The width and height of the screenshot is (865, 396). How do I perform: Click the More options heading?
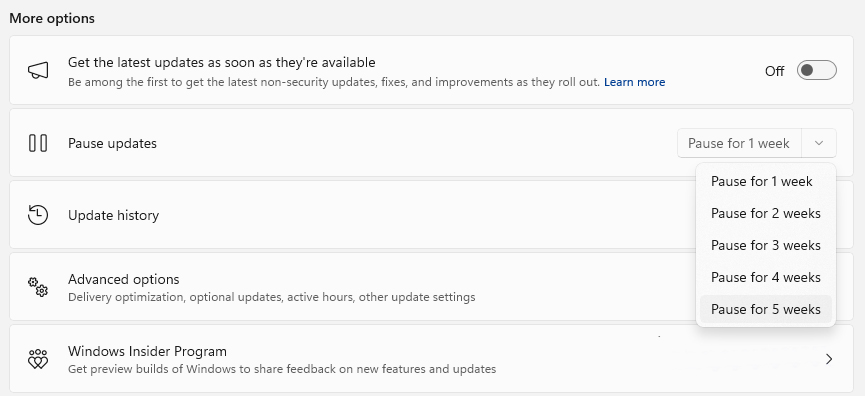[x=52, y=18]
